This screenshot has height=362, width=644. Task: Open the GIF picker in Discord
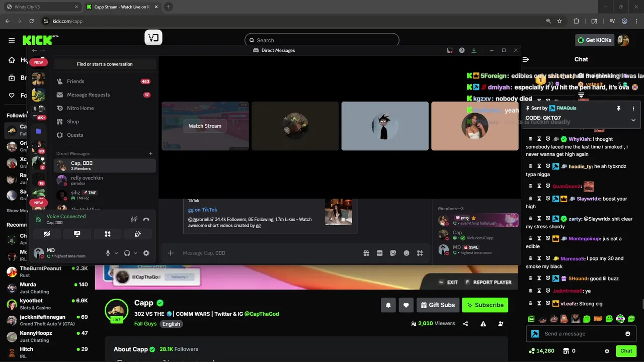(x=380, y=253)
